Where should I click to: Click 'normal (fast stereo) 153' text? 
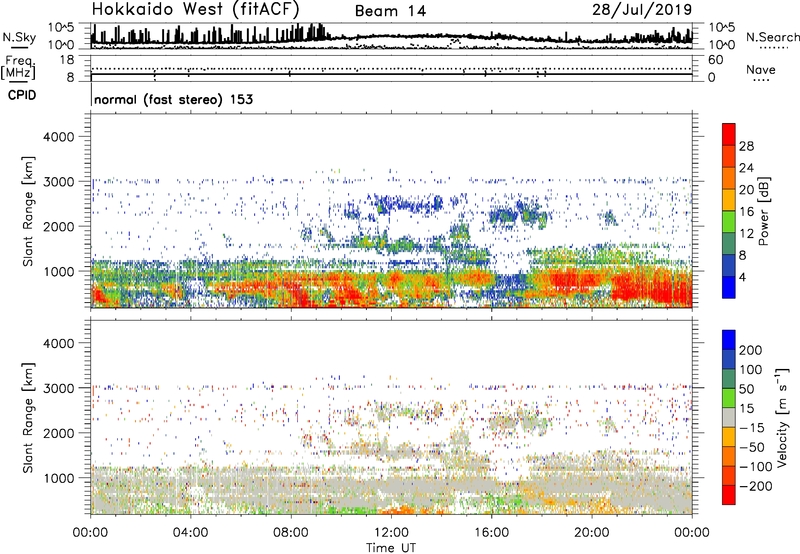[x=173, y=99]
